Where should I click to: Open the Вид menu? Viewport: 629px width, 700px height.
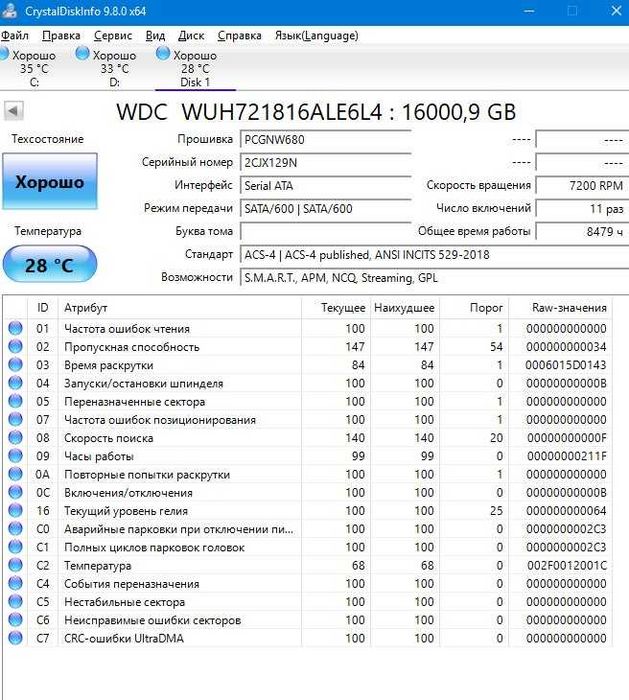click(155, 36)
